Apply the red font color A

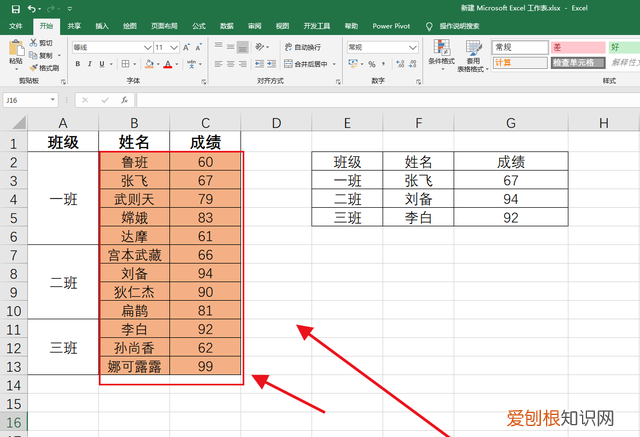168,64
